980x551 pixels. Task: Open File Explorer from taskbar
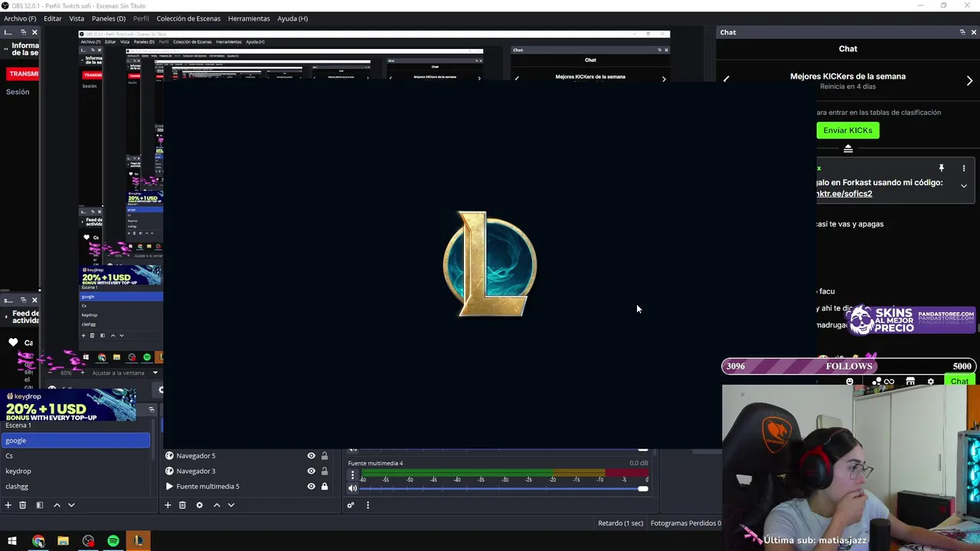(64, 541)
